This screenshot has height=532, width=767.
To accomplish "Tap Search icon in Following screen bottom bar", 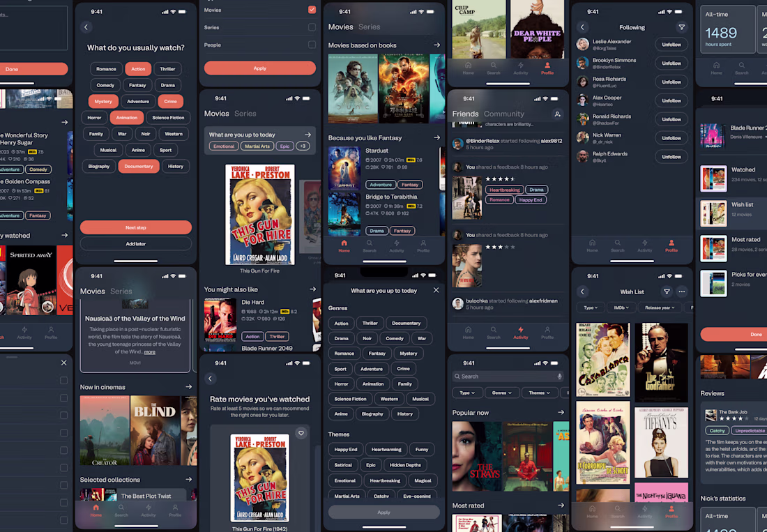I will click(x=617, y=246).
